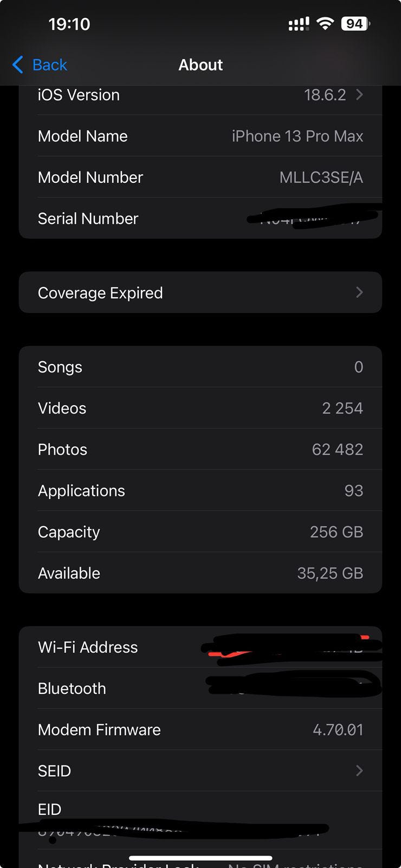Tap the Wi-Fi status icon
Screen dimensions: 401x868
[x=325, y=23]
